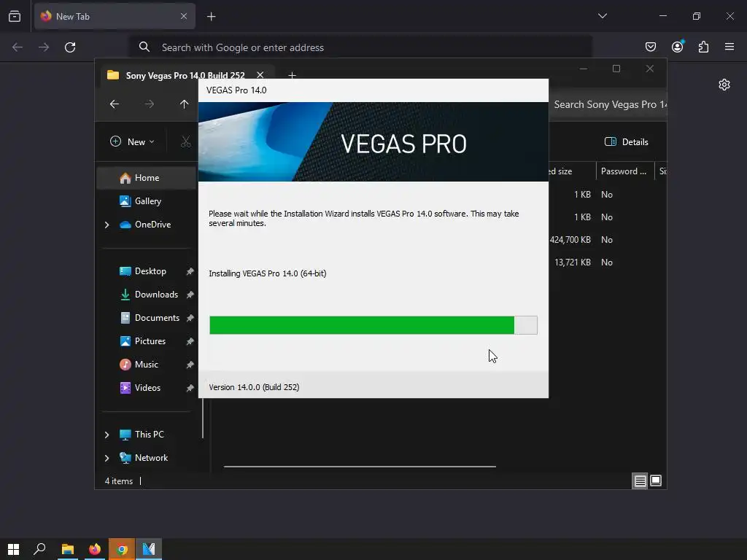Open a new Firefox tab
This screenshot has width=747, height=560.
pos(211,17)
